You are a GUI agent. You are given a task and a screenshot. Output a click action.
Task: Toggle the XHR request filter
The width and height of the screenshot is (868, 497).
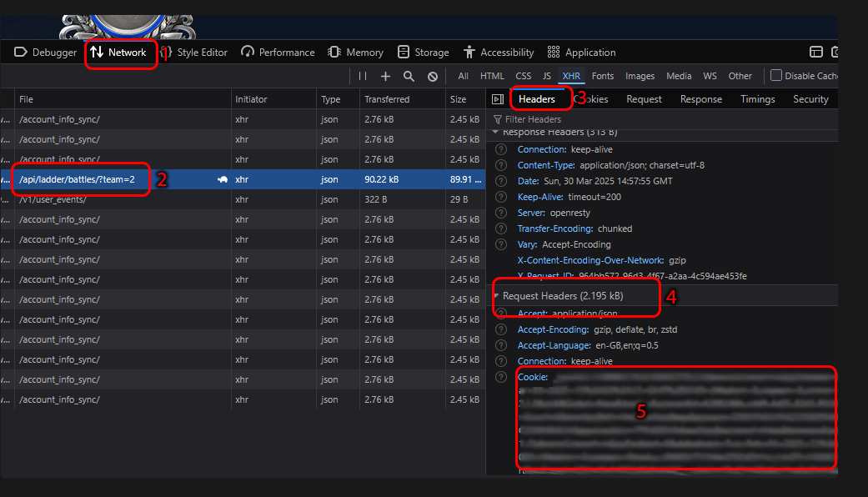(x=571, y=76)
